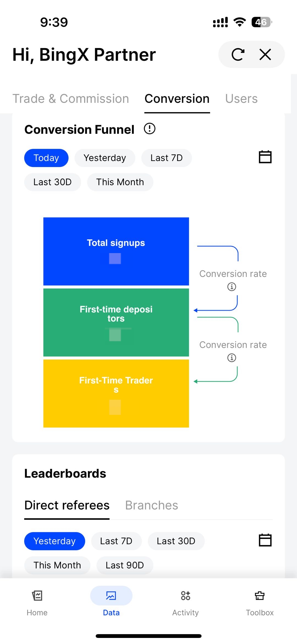Filter funnel by Last 7D
This screenshot has width=297, height=644.
[166, 158]
